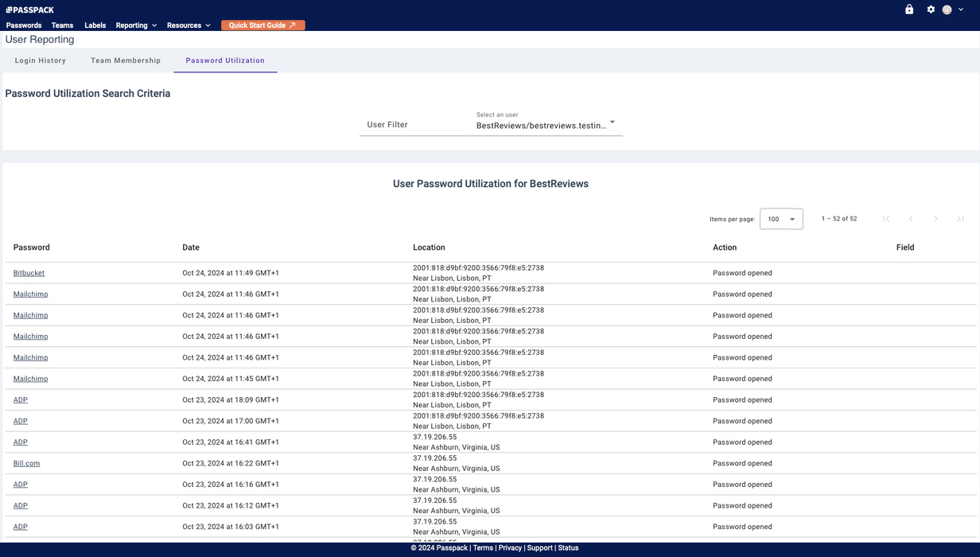Open the Quick Start Guide
The height and width of the screenshot is (557, 980).
[x=262, y=25]
